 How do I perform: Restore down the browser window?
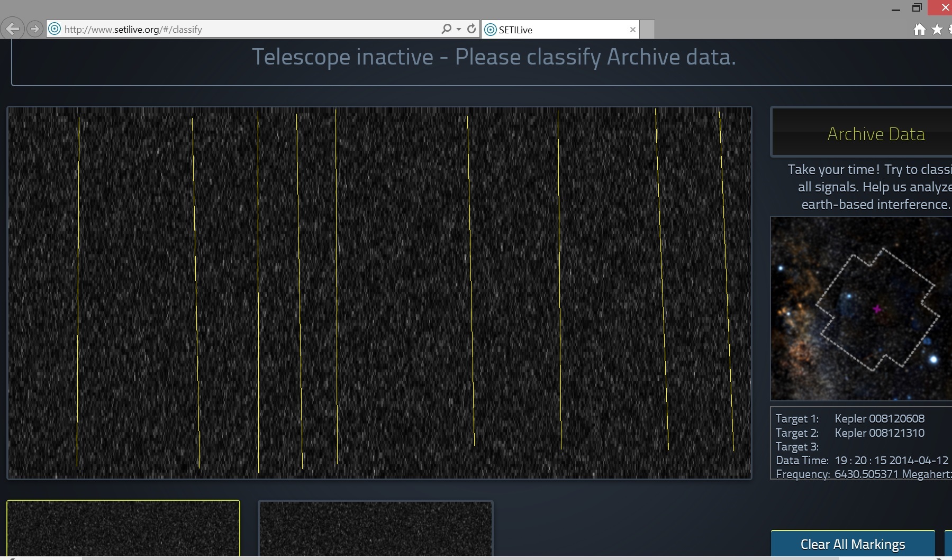tap(917, 8)
